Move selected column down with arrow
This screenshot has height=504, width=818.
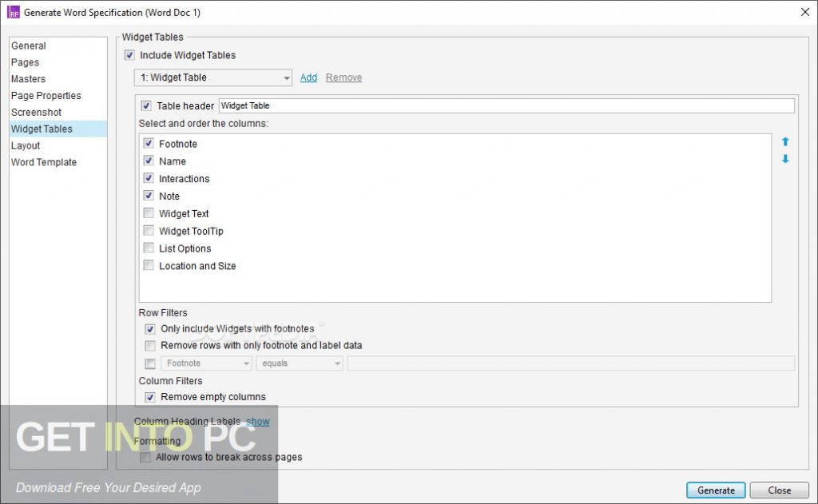point(785,159)
